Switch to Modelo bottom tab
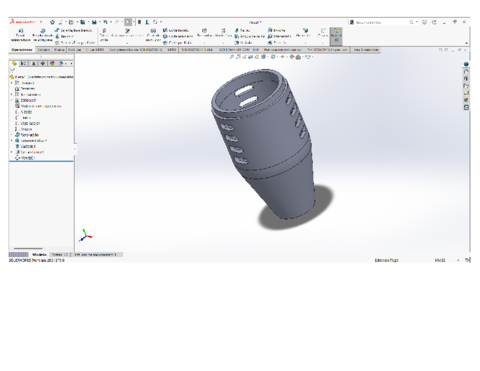480x371 pixels. click(x=39, y=255)
